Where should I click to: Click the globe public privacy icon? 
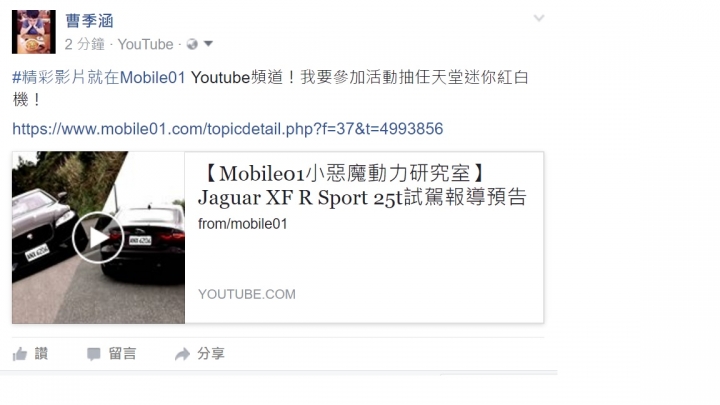tap(192, 44)
